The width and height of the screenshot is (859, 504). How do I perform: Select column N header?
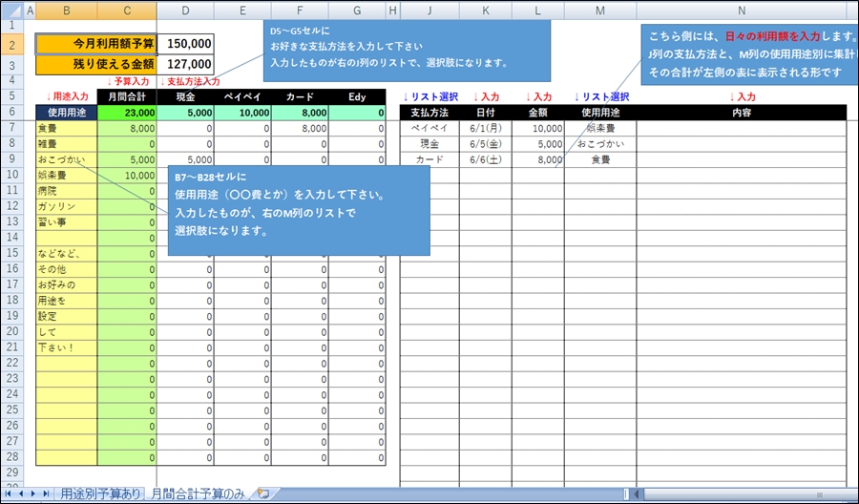point(742,10)
